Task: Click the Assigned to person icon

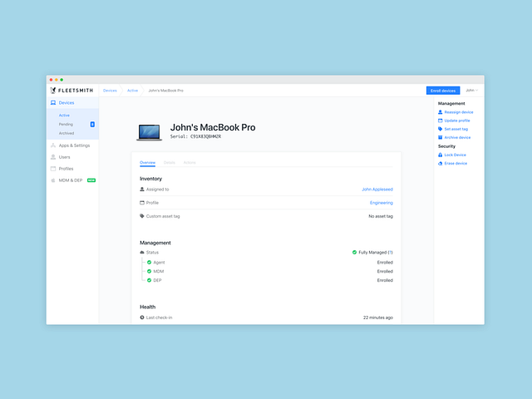Action: 142,190
